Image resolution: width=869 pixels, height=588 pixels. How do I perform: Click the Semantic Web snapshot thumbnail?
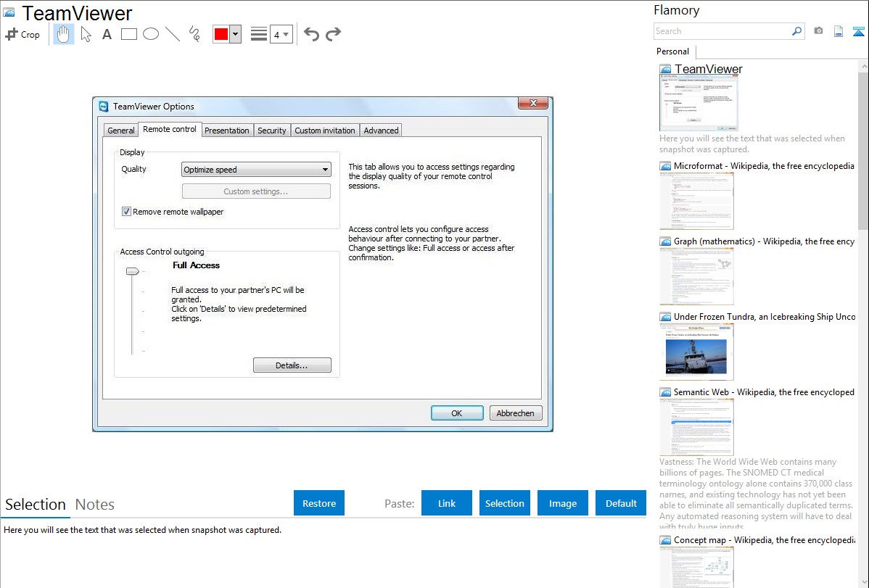click(x=696, y=427)
